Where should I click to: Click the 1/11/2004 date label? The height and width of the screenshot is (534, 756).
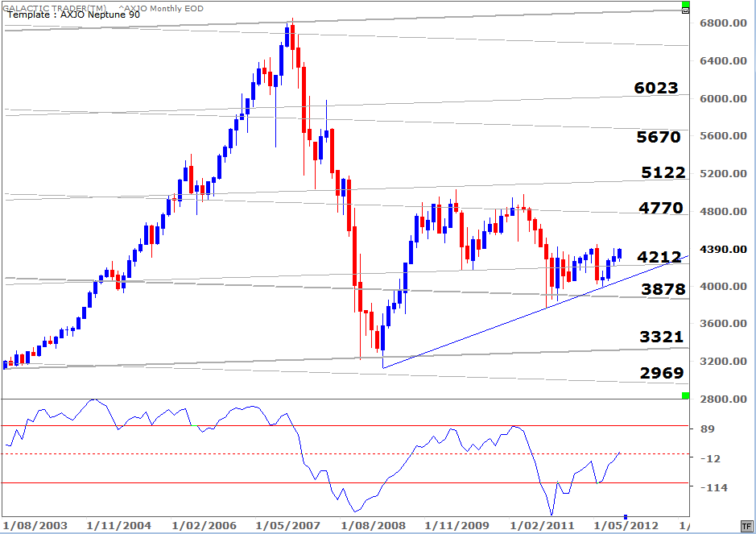click(118, 525)
